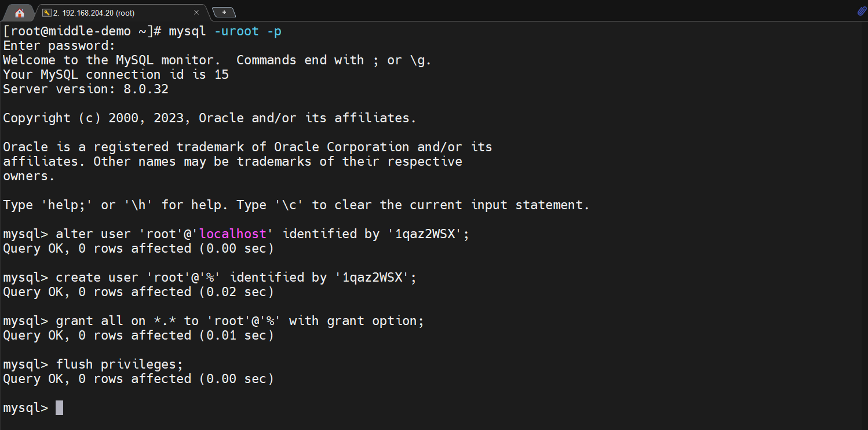Close the 192.168.204.20 (root) tab
868x430 pixels.
[x=196, y=12]
